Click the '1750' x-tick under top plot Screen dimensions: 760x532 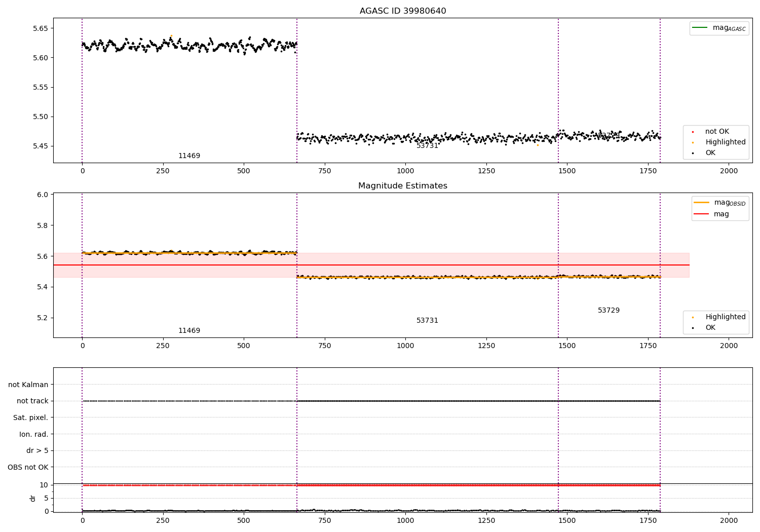(648, 171)
